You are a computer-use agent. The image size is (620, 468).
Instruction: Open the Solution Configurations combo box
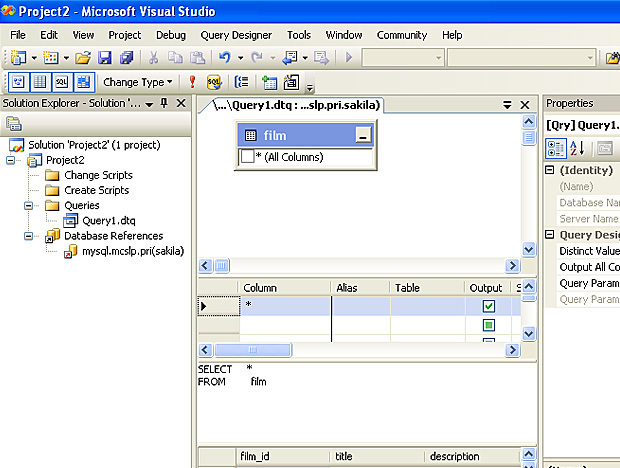point(403,58)
